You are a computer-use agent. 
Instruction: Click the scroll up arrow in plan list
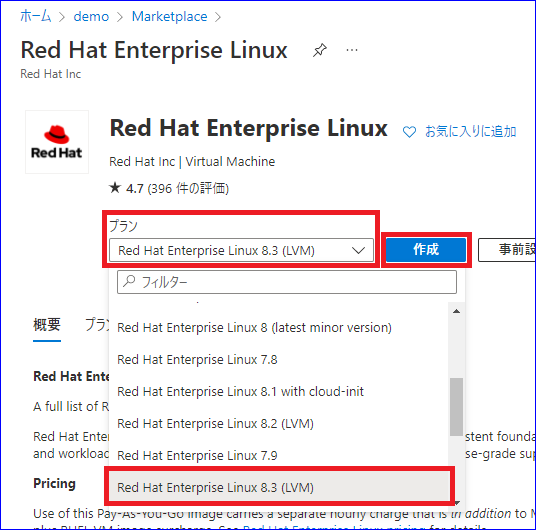click(456, 311)
